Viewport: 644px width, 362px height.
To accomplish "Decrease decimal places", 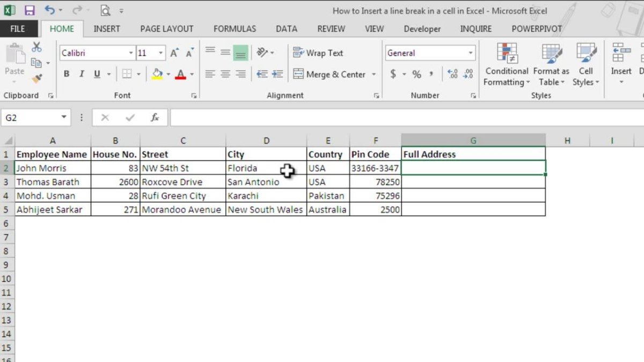I will [468, 74].
